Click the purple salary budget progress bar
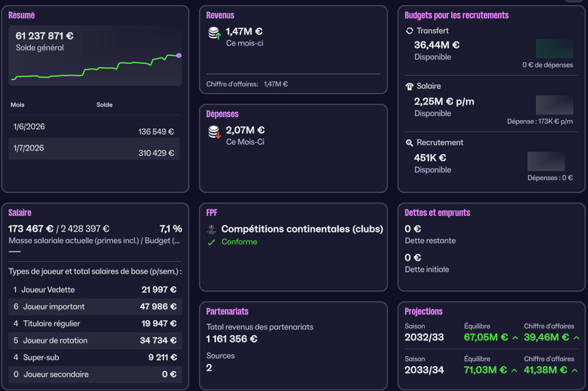588x391 pixels. pyautogui.click(x=14, y=252)
